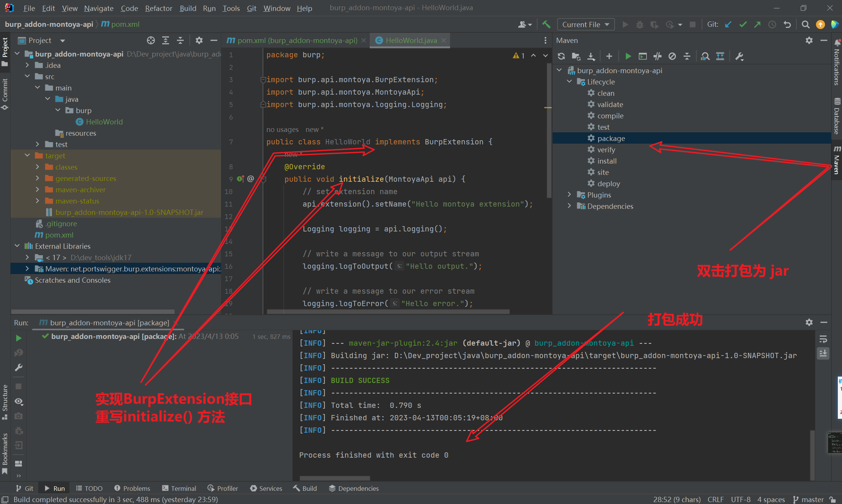Image resolution: width=842 pixels, height=504 pixels.
Task: Click CRLF line separator in status bar
Action: (x=715, y=499)
